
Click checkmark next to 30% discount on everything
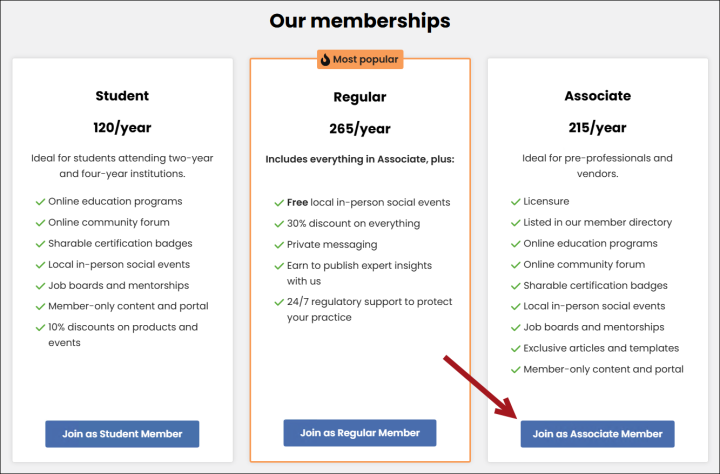[278, 223]
